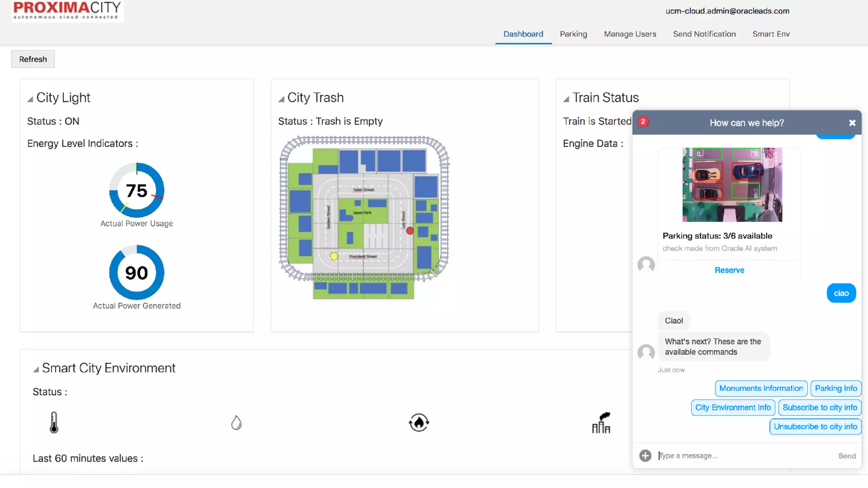Switch to Send Notification tab
Image resolution: width=868 pixels, height=488 pixels.
coord(704,34)
